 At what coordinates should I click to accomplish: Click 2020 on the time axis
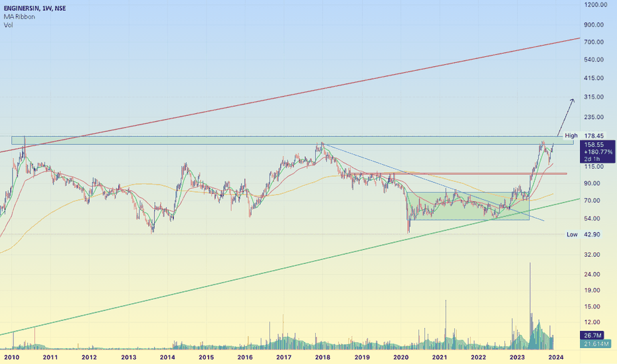(401, 357)
